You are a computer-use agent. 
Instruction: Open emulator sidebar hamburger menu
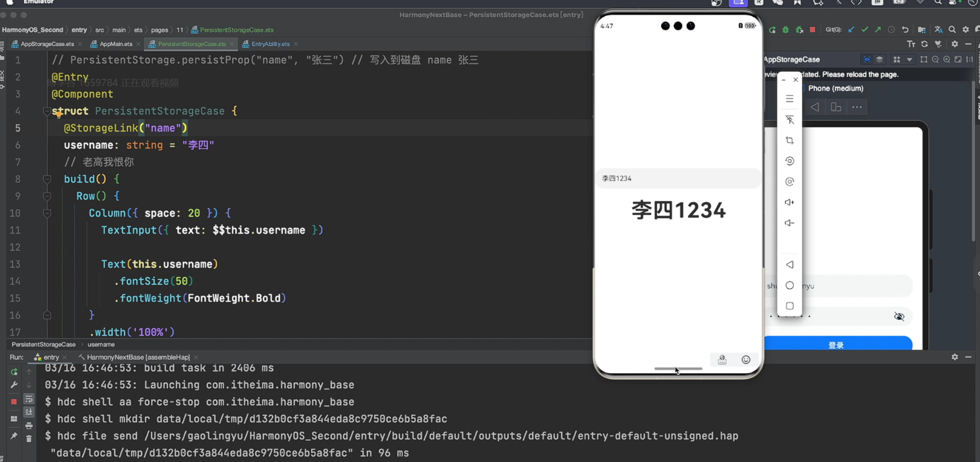pos(790,99)
